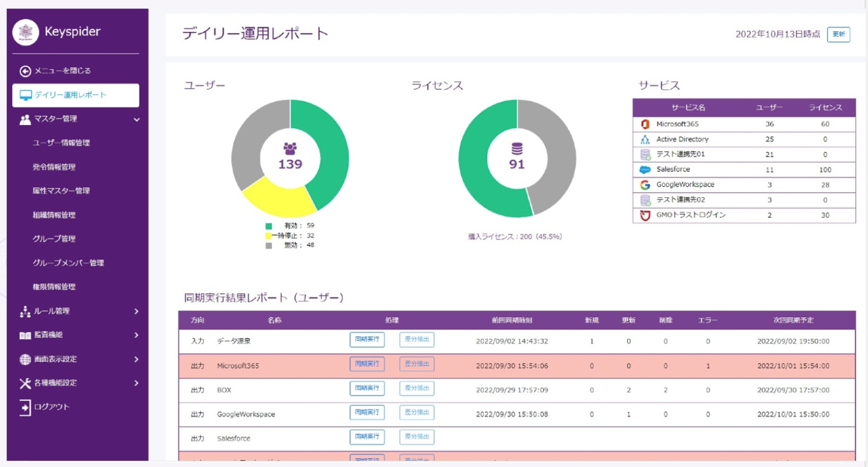Expand the ルール管理 submenu
868x467 pixels.
[x=136, y=312]
